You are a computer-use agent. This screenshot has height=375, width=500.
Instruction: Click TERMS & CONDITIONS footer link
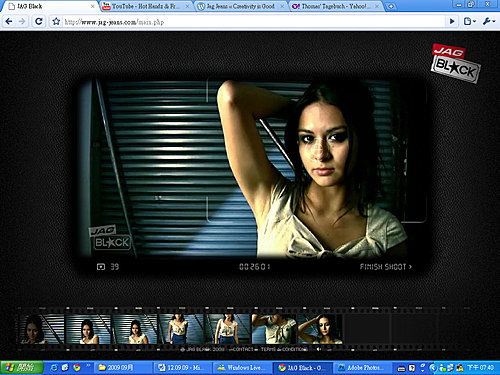pos(284,349)
